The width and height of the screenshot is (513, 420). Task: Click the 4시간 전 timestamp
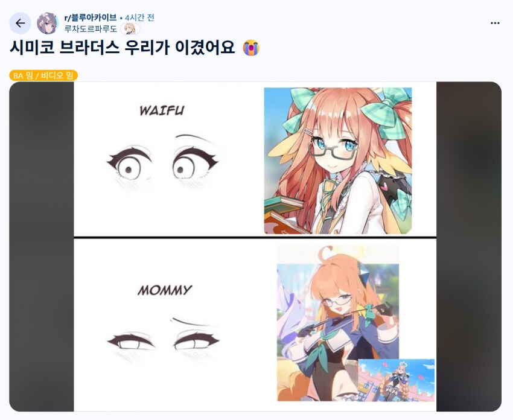139,17
